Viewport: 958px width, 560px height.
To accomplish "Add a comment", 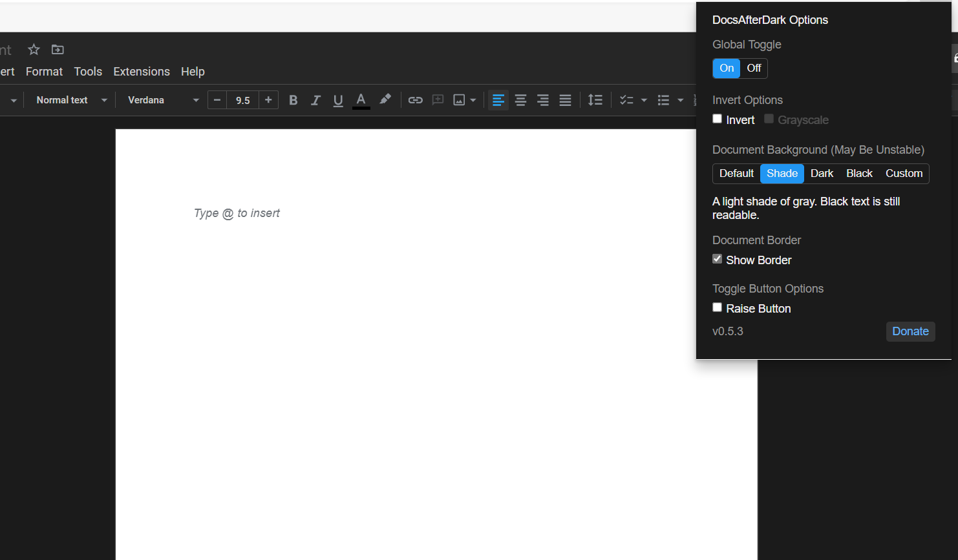I will tap(438, 100).
